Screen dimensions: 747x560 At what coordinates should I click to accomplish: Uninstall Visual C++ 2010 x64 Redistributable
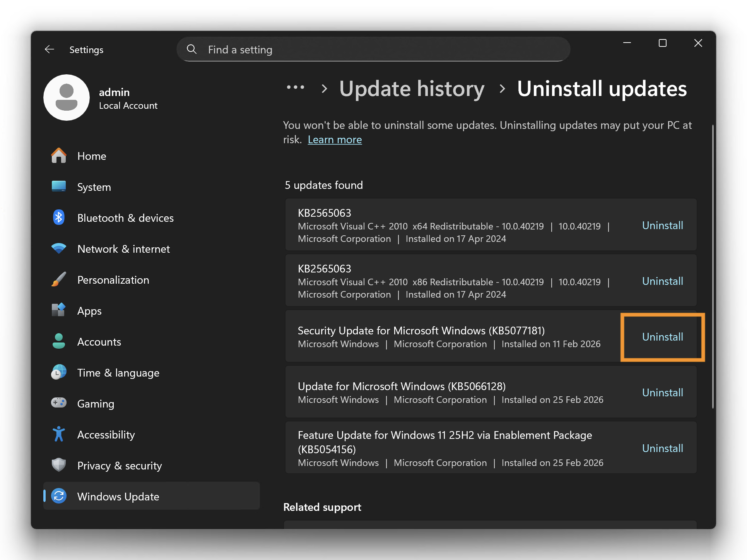662,225
